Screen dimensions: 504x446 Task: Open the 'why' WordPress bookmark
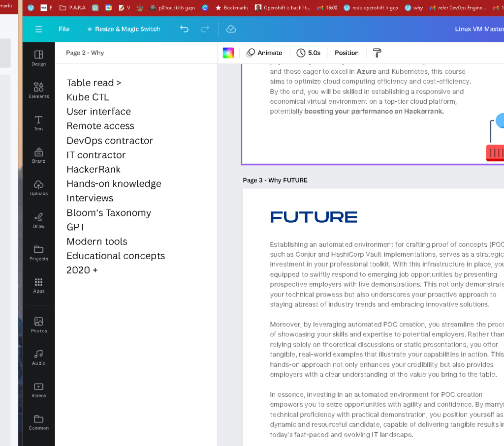tap(414, 8)
